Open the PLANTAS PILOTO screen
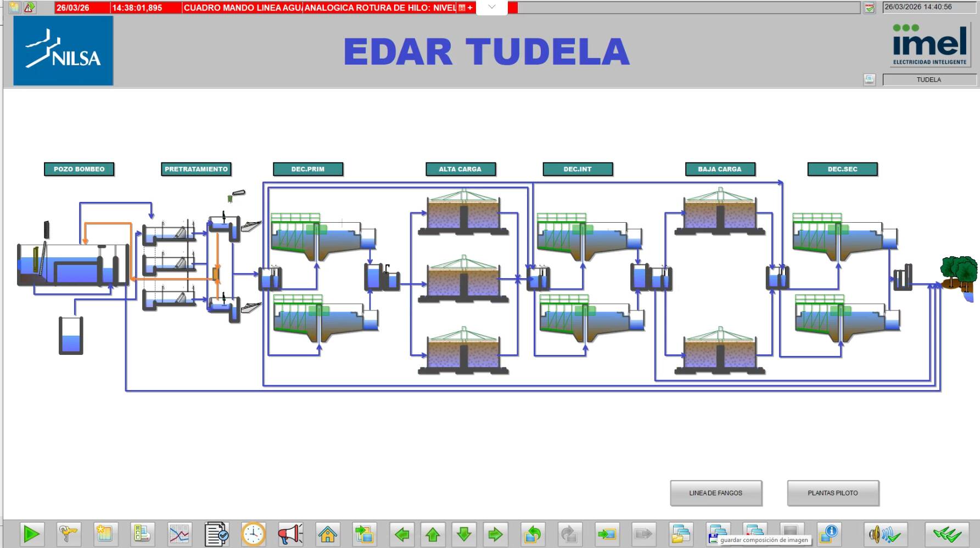980x548 pixels. 832,493
